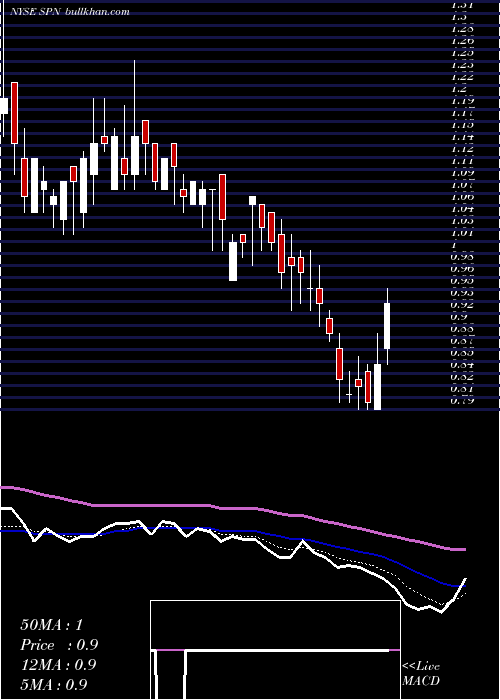This screenshot has height=700, width=500.
Task: Click the 1.12 price axis label
Action: pos(462,149)
